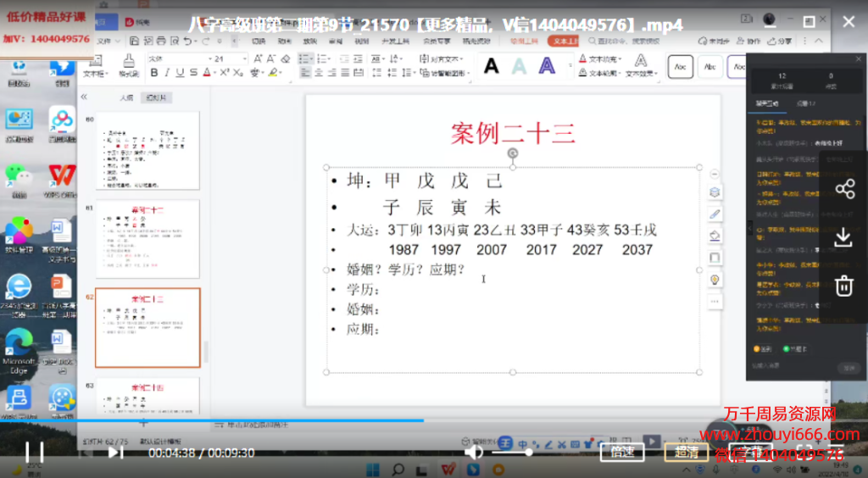This screenshot has height=478, width=868.
Task: Click the command search input field
Action: 625,41
